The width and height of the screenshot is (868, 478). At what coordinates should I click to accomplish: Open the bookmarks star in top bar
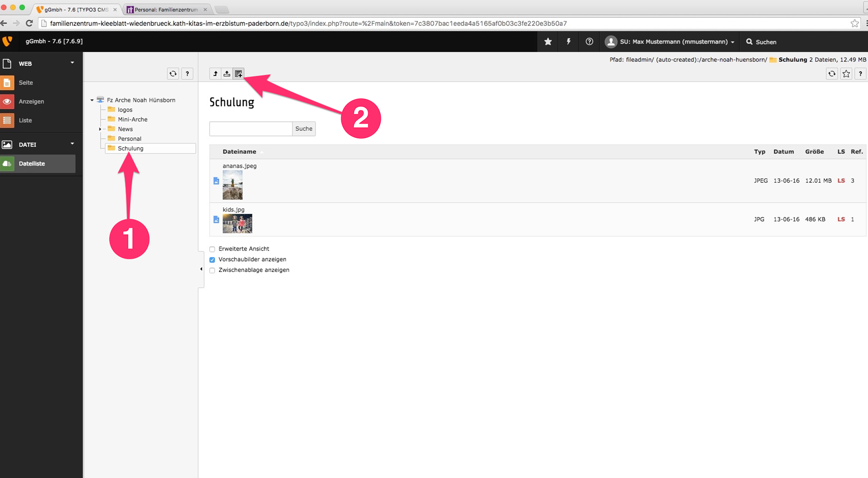548,42
